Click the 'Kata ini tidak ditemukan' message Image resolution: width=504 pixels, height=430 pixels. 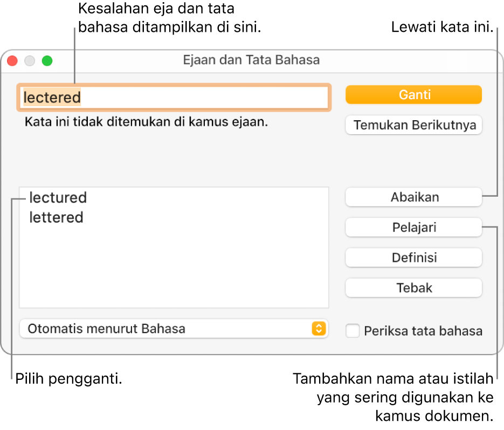[146, 122]
